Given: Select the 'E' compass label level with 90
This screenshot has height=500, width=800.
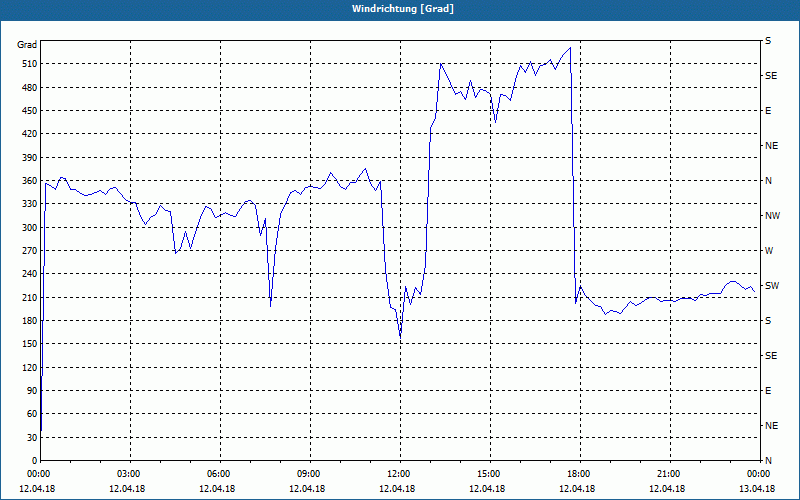Looking at the screenshot, I should 768,391.
